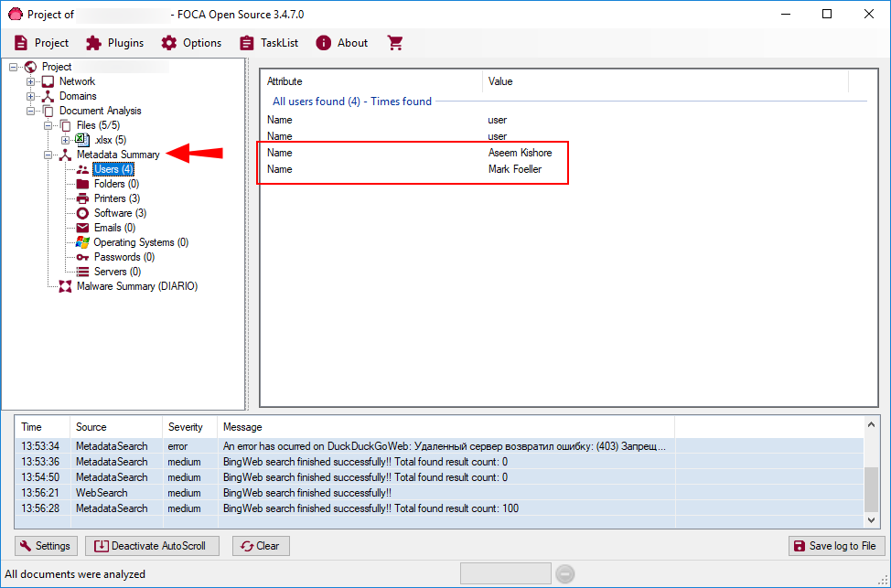The height and width of the screenshot is (588, 891).
Task: Click the Operating Systems Windows flag icon
Action: 83,242
